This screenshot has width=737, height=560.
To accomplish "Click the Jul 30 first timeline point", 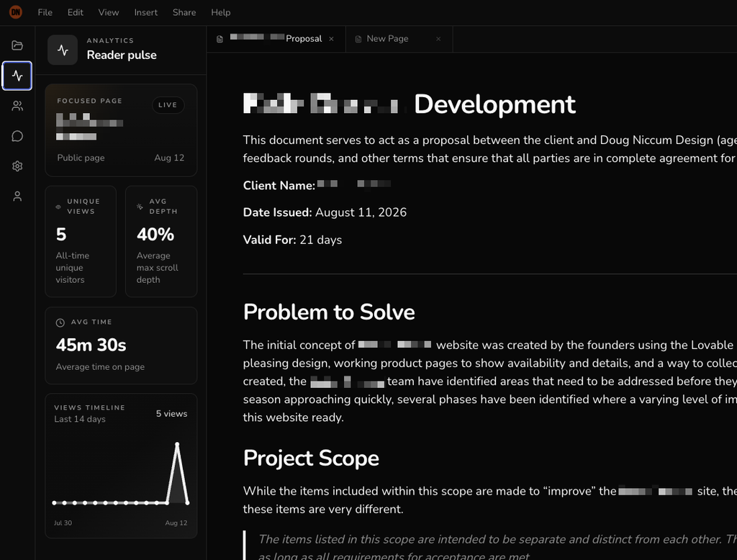I will tap(55, 502).
